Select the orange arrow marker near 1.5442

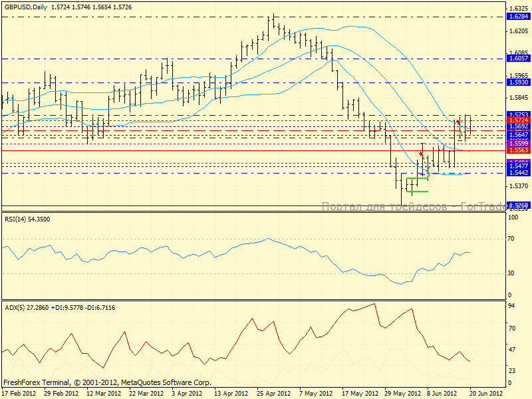pyautogui.click(x=428, y=174)
